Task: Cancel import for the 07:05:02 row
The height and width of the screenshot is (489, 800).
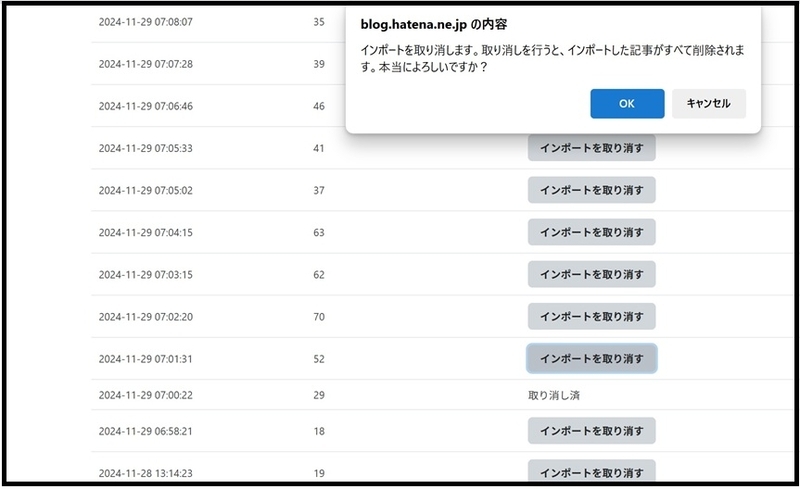Action: pyautogui.click(x=591, y=190)
